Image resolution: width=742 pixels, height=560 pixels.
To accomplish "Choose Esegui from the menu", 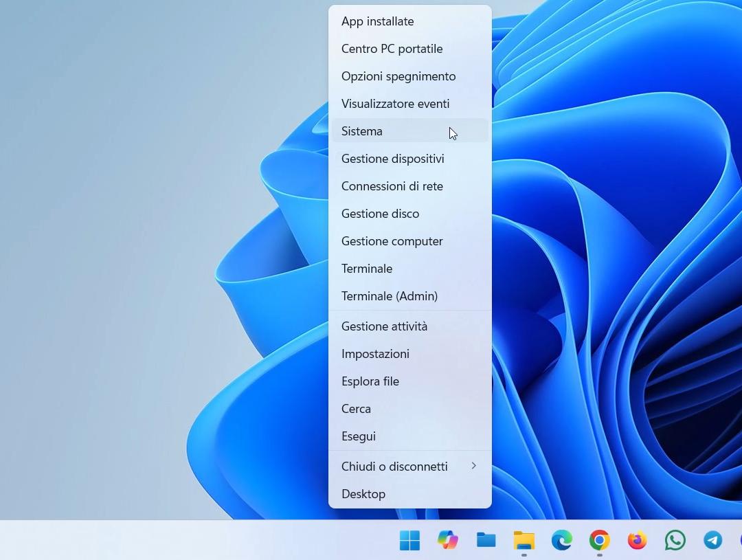I will tap(358, 436).
